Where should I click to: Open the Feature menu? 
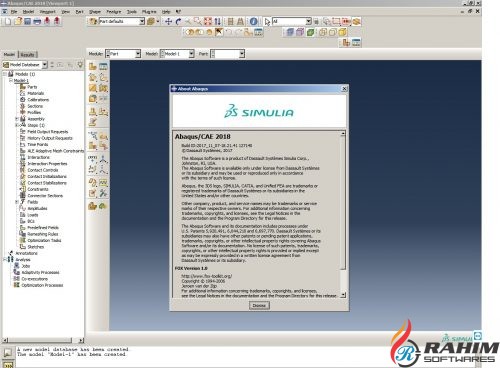[114, 12]
